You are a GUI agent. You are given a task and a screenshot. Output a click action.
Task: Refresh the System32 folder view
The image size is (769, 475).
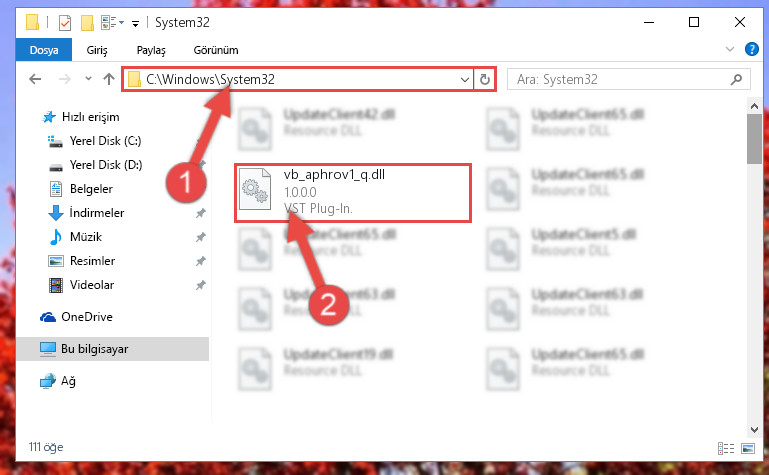click(x=485, y=79)
